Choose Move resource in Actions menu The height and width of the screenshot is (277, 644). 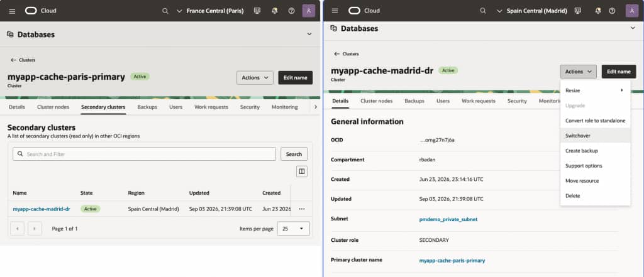[x=595, y=180]
